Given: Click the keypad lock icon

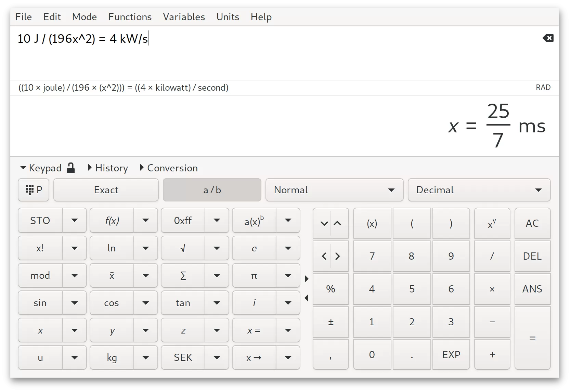Looking at the screenshot, I should [71, 168].
